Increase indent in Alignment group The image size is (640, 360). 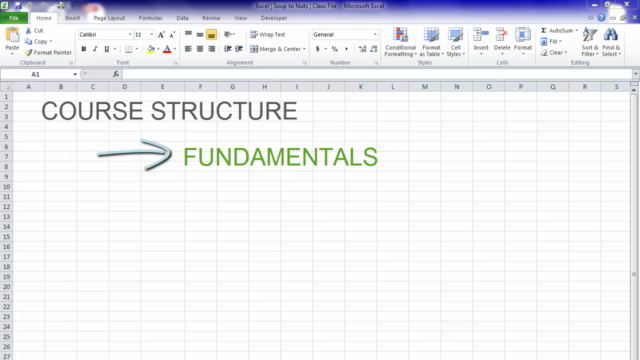pos(239,49)
